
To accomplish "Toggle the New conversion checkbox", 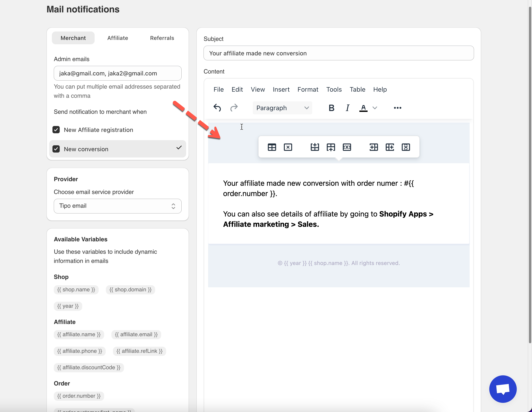I will click(56, 149).
